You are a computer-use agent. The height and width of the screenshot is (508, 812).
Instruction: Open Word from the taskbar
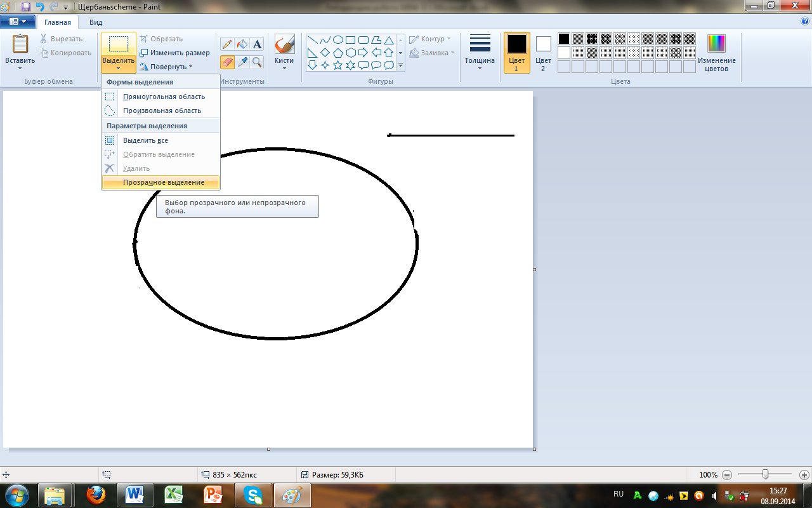coord(135,495)
